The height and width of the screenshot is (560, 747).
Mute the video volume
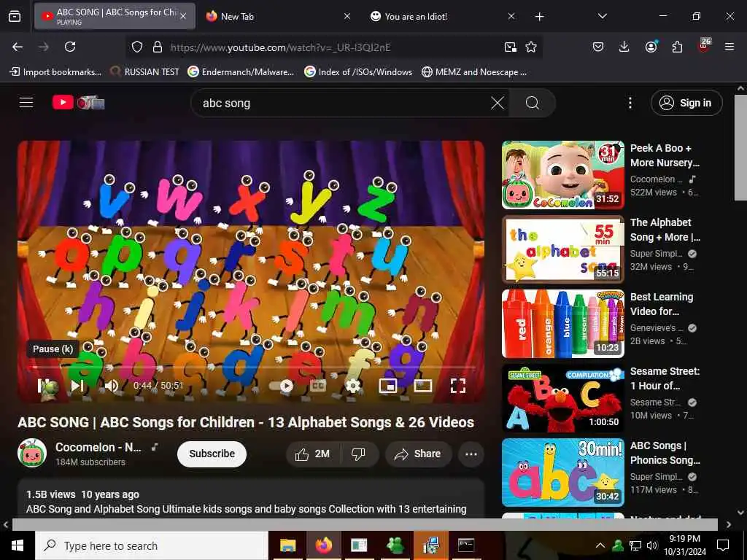tap(111, 385)
